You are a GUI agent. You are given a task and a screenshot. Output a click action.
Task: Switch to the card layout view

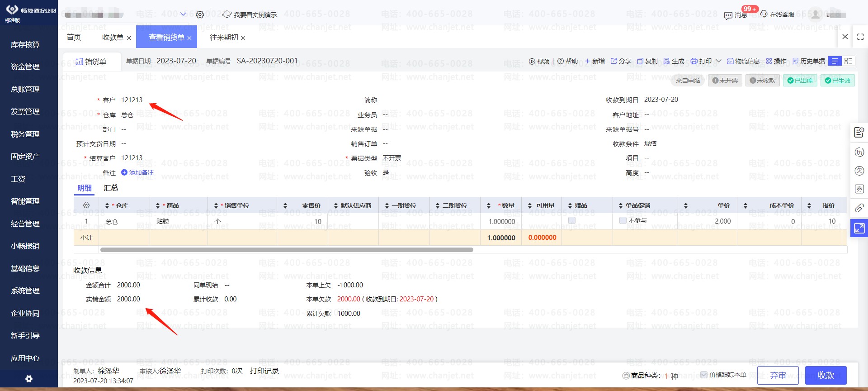[849, 61]
